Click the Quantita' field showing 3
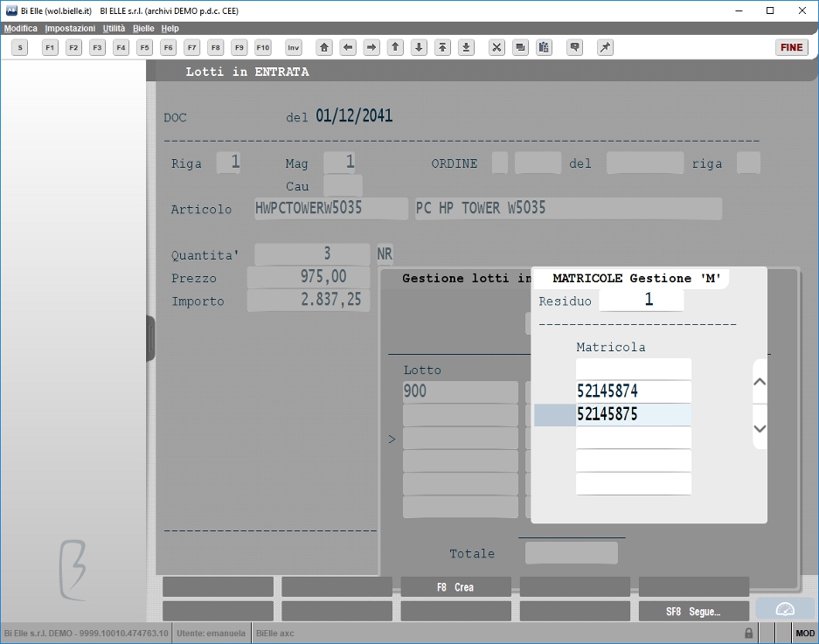Screen dimensions: 819x644 [x=312, y=254]
